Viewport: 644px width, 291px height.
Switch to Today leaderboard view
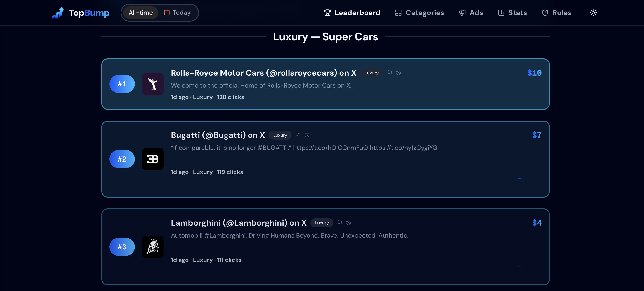click(177, 13)
